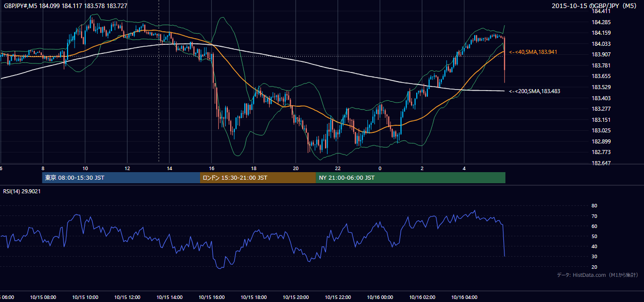644x302 pixels.
Task: Click price axis label 183.277
Action: pyautogui.click(x=601, y=109)
